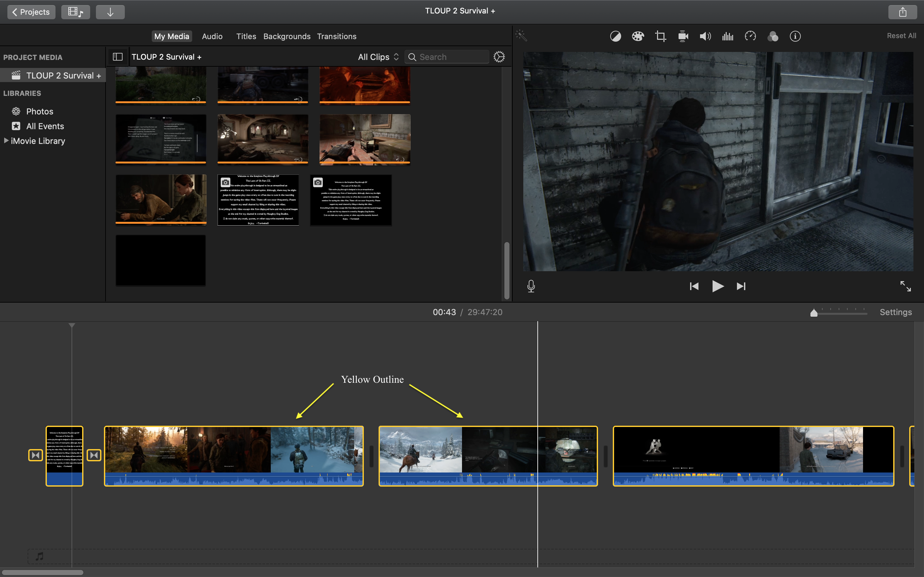Select the Cropping tool

[x=660, y=36]
